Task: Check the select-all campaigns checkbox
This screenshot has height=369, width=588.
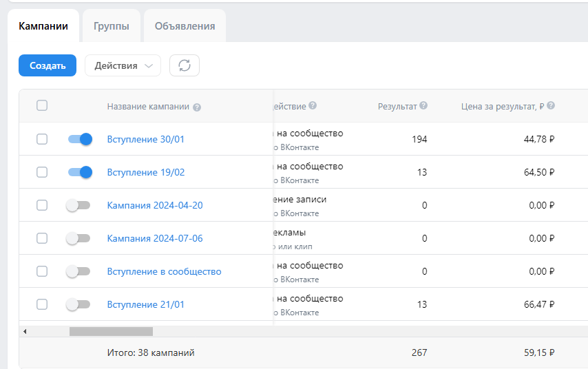Action: [42, 106]
